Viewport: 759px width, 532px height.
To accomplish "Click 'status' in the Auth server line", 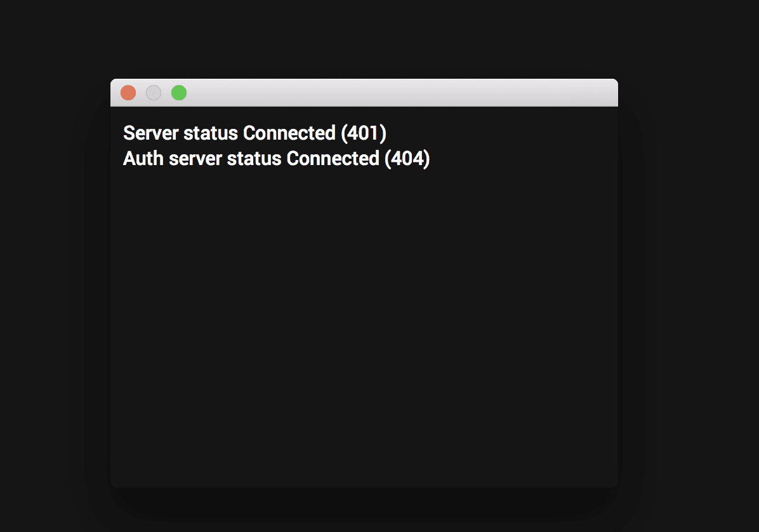I will pos(254,159).
